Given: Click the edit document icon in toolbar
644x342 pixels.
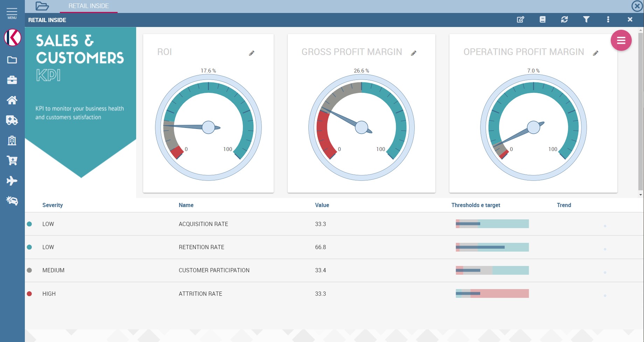Looking at the screenshot, I should point(520,20).
